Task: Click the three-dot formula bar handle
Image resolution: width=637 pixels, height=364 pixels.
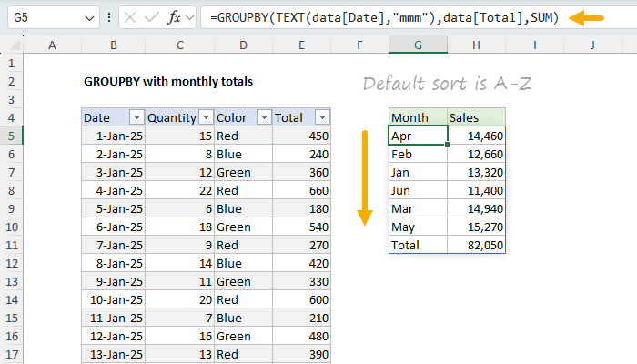Action: pyautogui.click(x=109, y=17)
